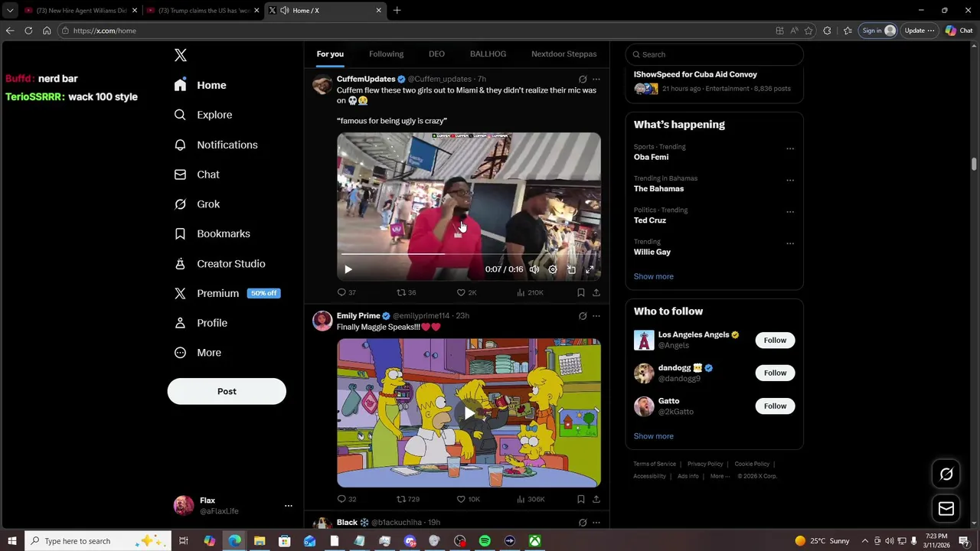Screen dimensions: 980x551
Task: Follow dandogg account
Action: tap(775, 373)
